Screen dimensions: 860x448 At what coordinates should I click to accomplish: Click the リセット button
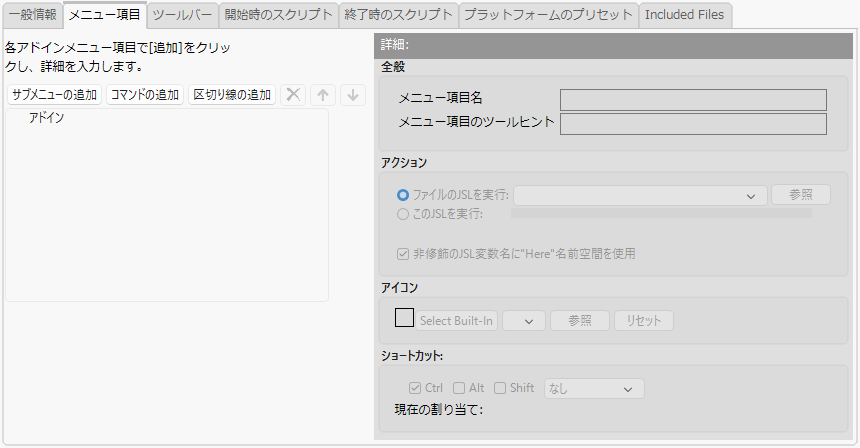point(643,321)
